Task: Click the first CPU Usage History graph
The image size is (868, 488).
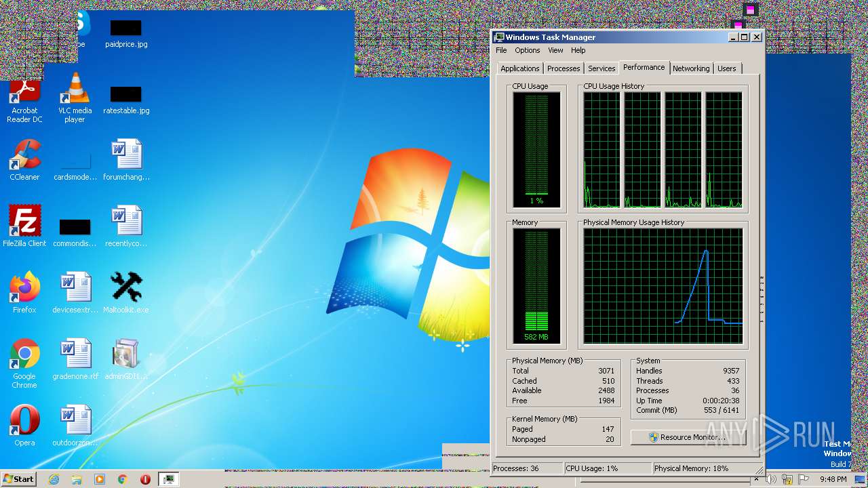Action: (601, 150)
